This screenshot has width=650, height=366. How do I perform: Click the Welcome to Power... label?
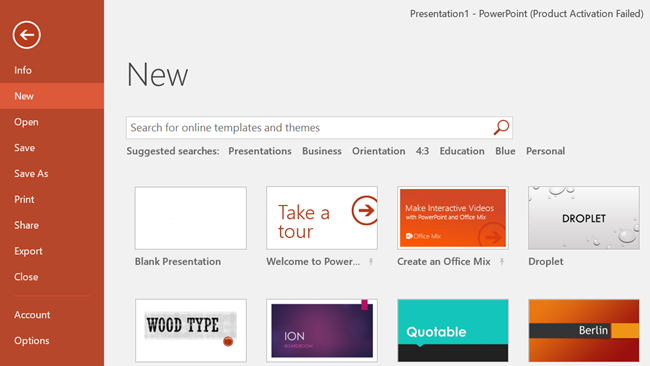(x=313, y=262)
